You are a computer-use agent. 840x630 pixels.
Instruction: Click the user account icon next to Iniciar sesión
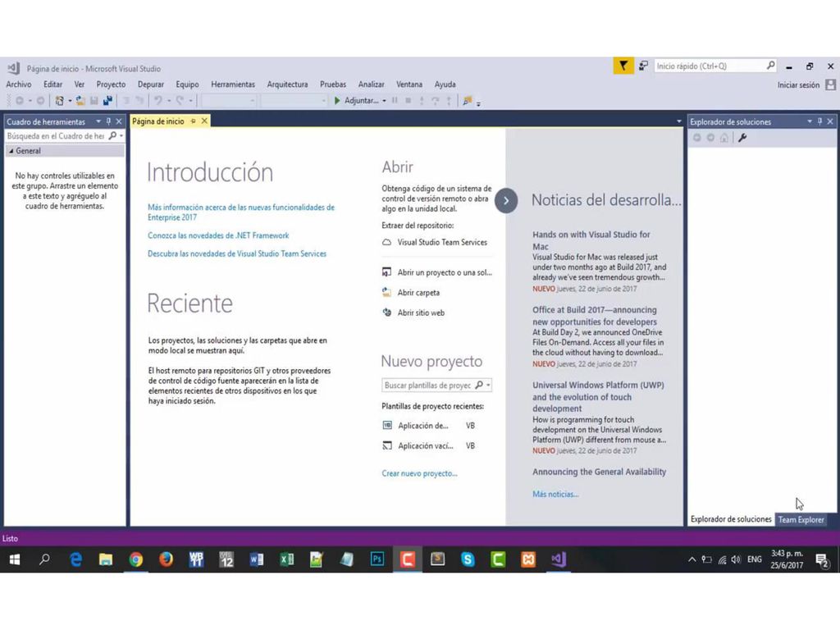pos(830,84)
